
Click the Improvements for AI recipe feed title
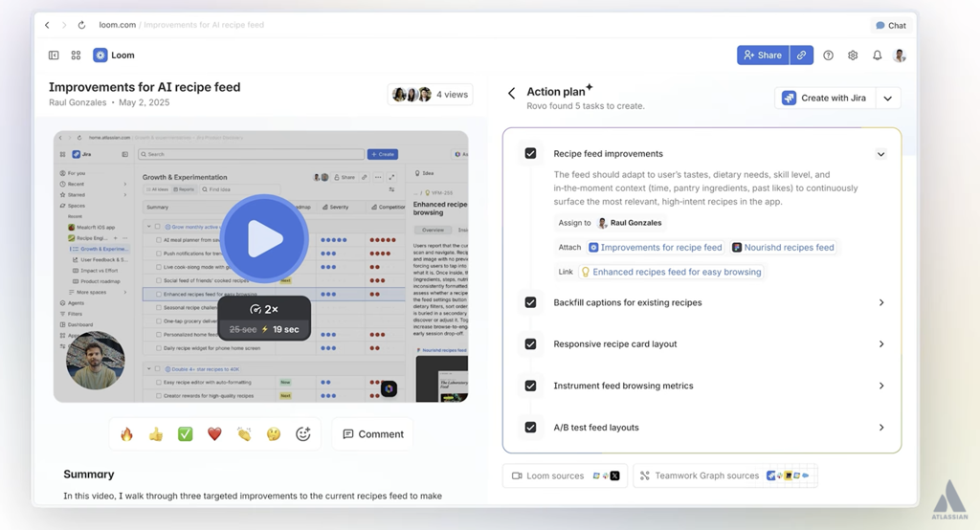click(145, 87)
